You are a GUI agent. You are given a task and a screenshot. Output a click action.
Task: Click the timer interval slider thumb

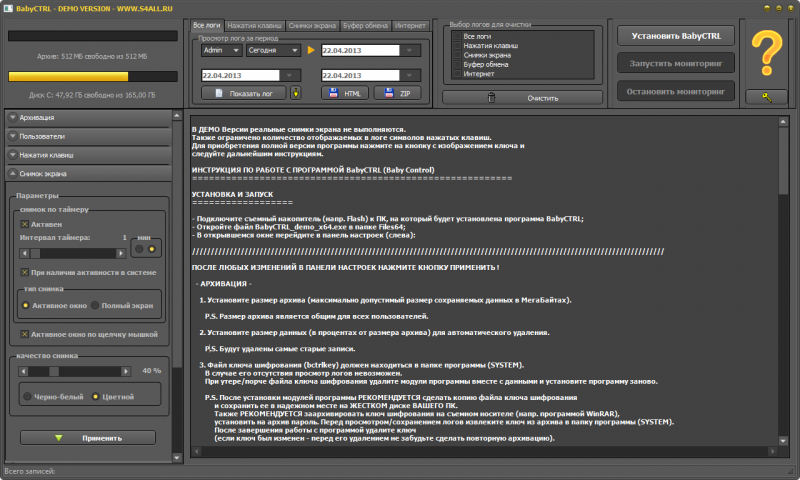pyautogui.click(x=35, y=253)
